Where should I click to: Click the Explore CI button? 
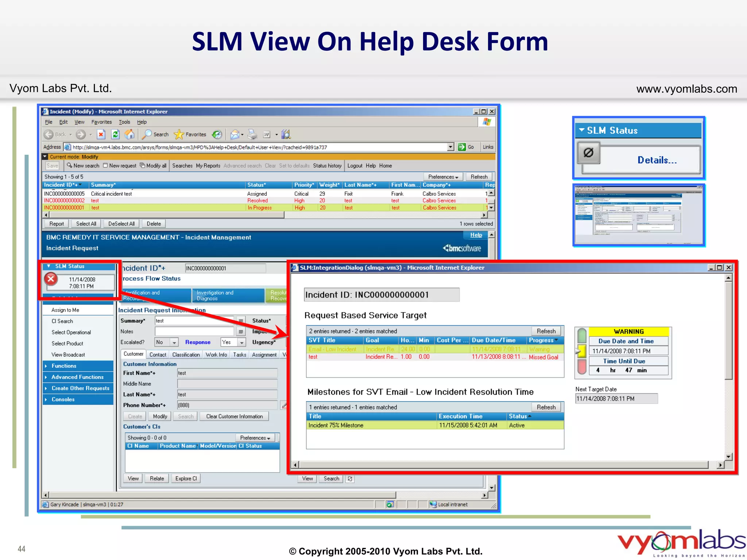[x=186, y=479]
